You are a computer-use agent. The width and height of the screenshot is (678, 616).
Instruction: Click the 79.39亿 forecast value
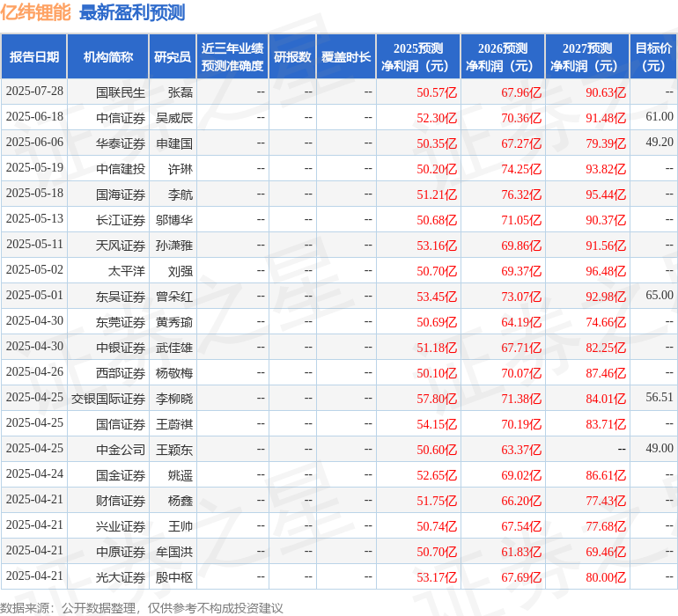606,143
